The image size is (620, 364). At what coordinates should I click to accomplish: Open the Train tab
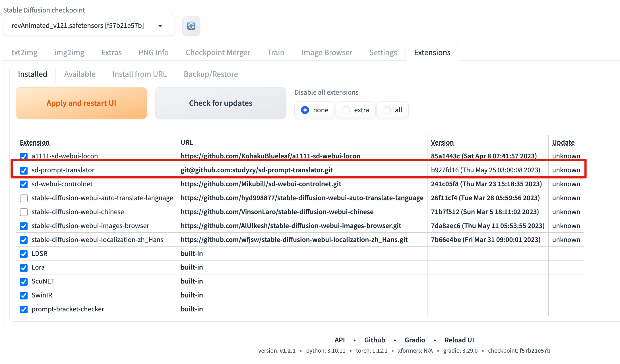pyautogui.click(x=276, y=53)
